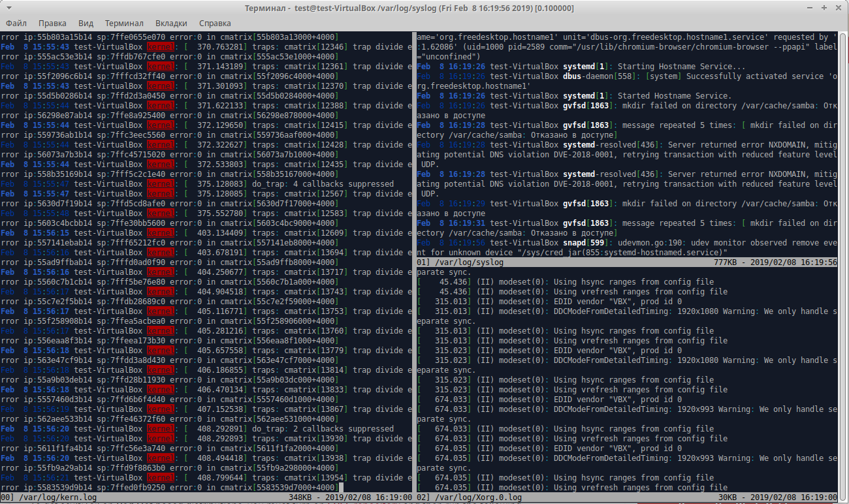Open the Терминал menu
The width and height of the screenshot is (849, 504).
coord(124,23)
